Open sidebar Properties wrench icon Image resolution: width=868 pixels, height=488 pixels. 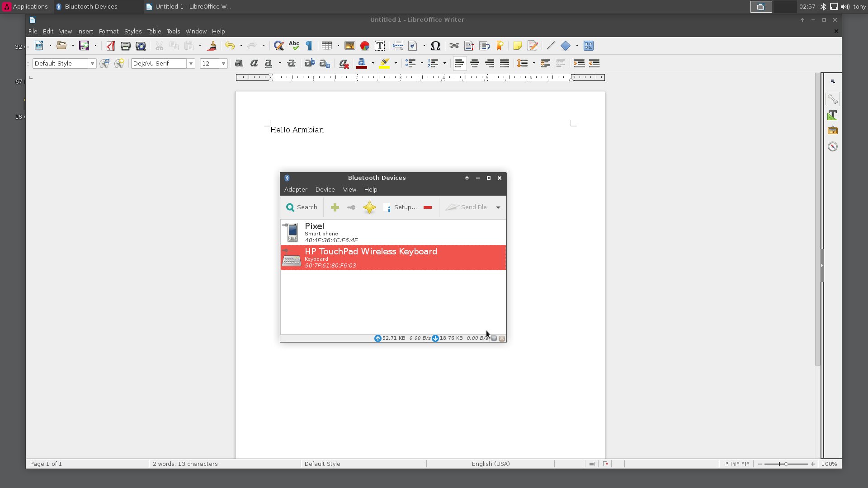tap(833, 99)
